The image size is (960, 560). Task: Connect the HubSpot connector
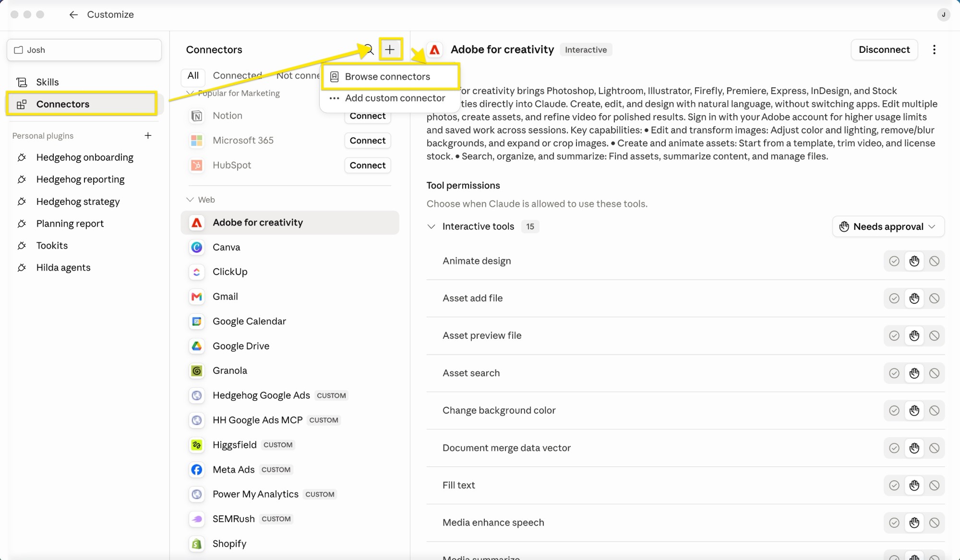pos(367,166)
